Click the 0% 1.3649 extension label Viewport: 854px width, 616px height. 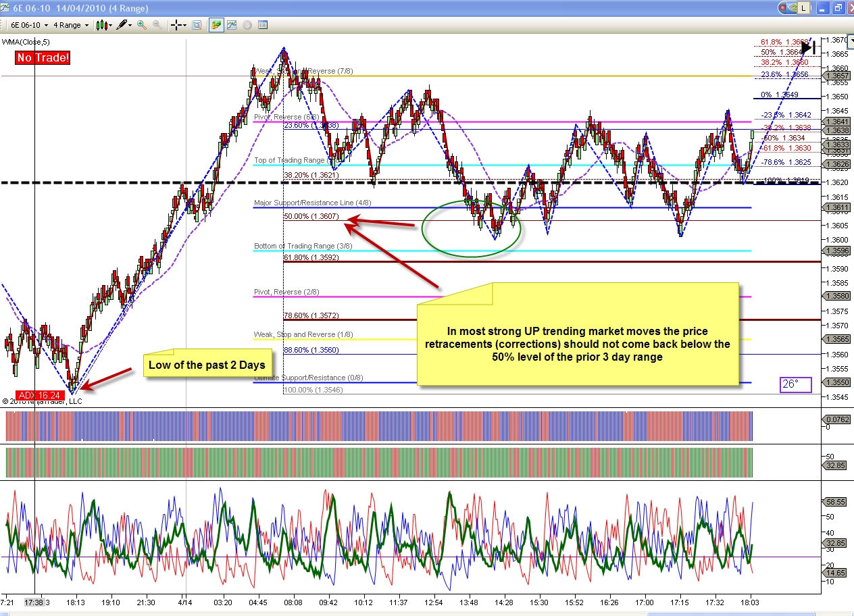click(x=780, y=95)
